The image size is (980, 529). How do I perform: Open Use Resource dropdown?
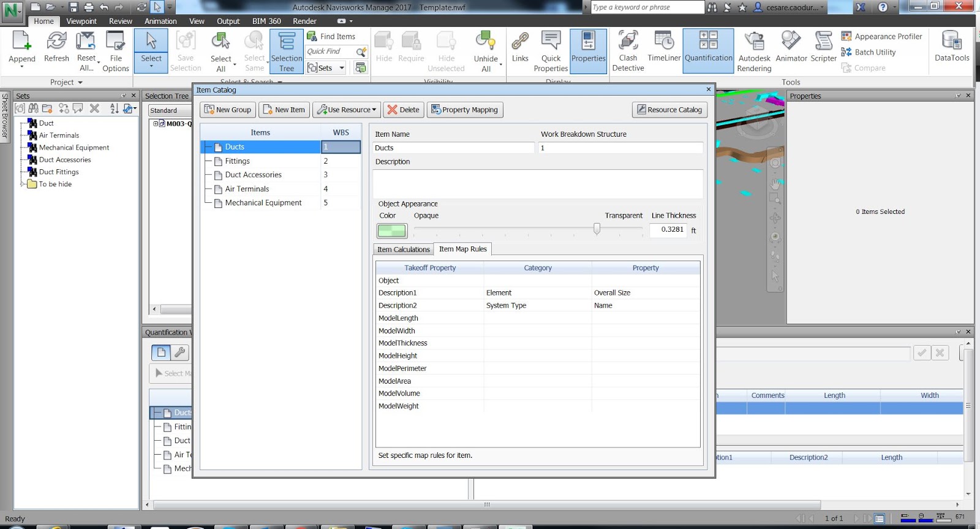click(347, 110)
